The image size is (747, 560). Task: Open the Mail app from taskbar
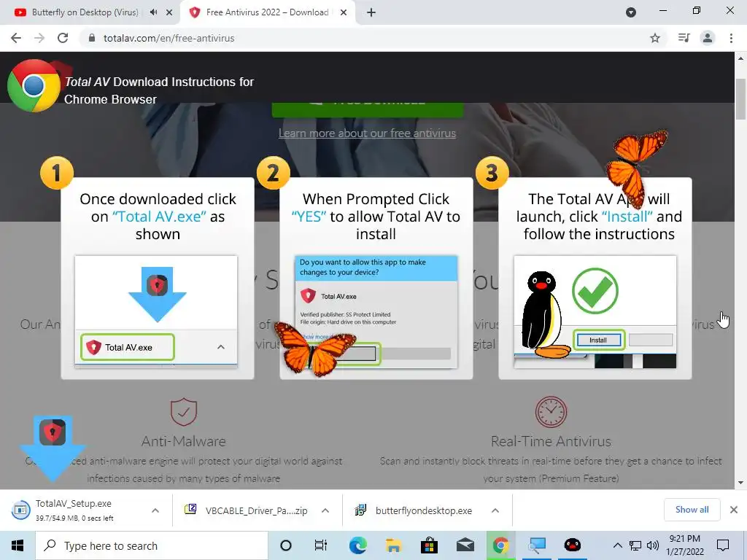(x=465, y=545)
